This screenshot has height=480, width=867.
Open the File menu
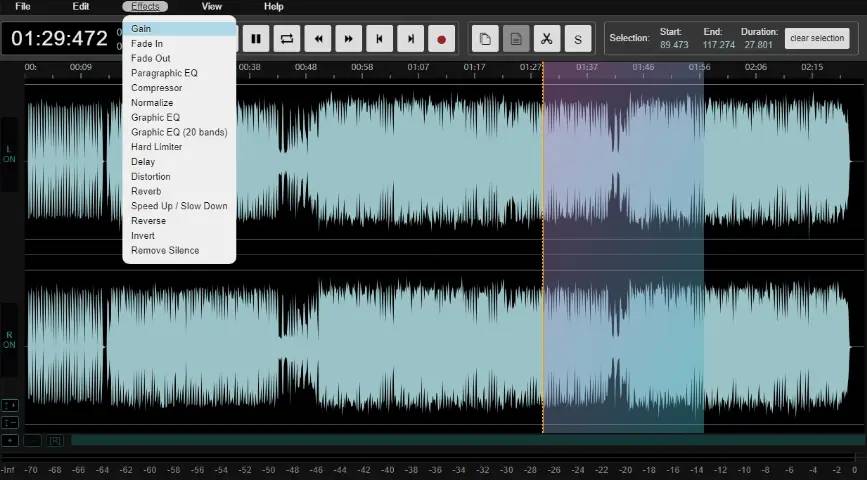click(x=23, y=7)
